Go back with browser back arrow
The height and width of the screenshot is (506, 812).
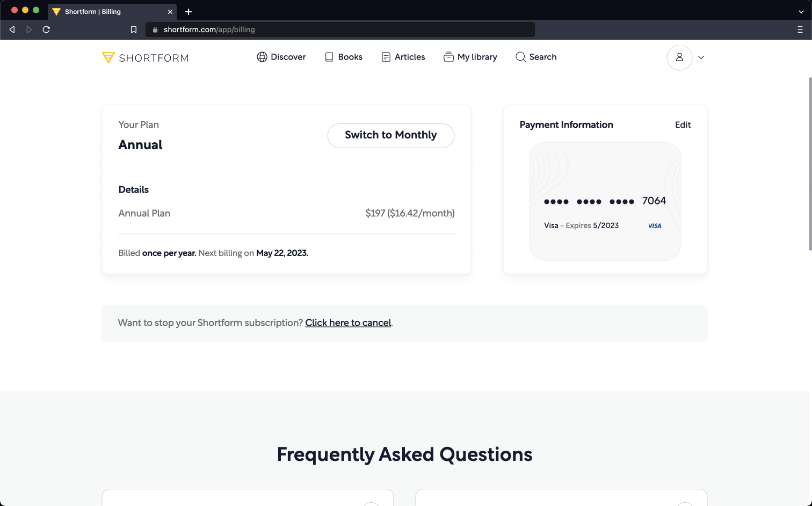(x=12, y=30)
